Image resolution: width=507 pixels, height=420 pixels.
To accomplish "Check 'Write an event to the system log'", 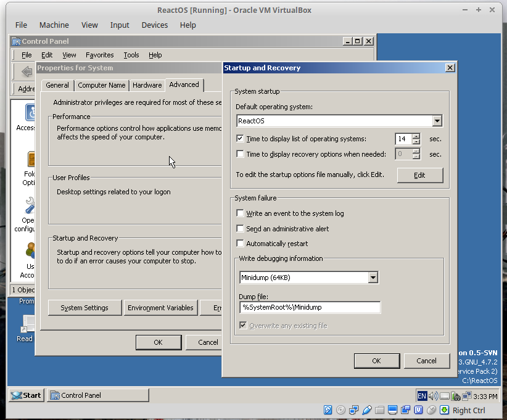I will [240, 213].
